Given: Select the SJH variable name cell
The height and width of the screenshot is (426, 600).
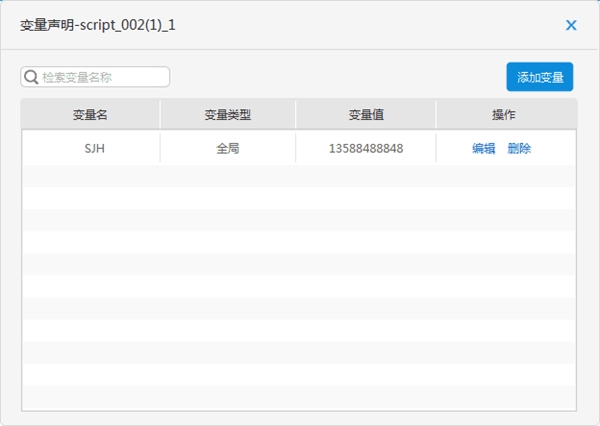Looking at the screenshot, I should coord(90,148).
